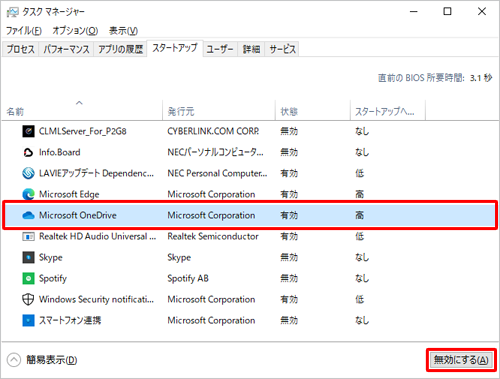Switch to the プロセス tab

20,49
